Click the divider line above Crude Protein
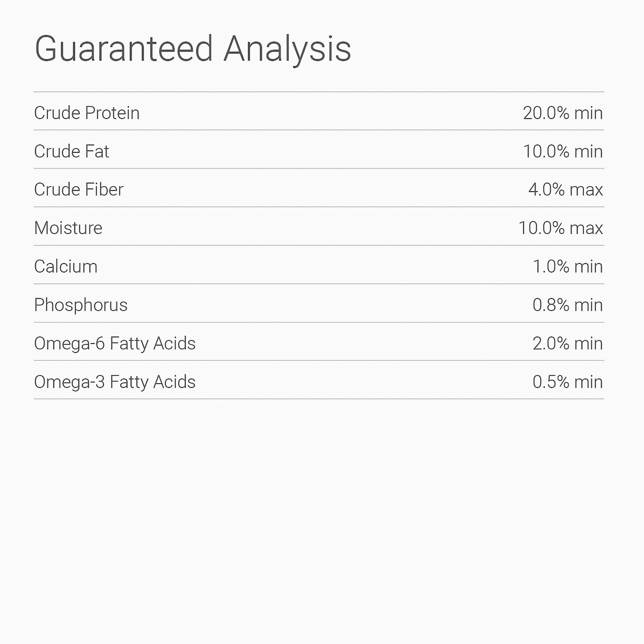 pos(319,92)
